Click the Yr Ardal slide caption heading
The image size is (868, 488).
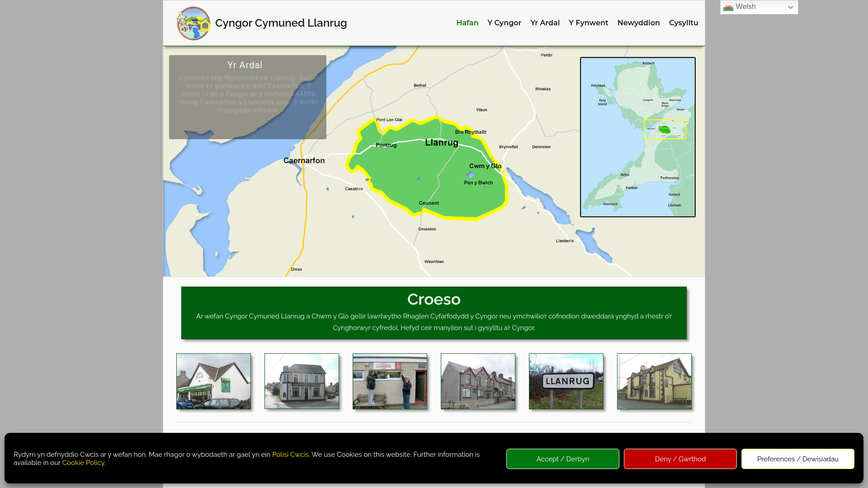click(x=245, y=65)
